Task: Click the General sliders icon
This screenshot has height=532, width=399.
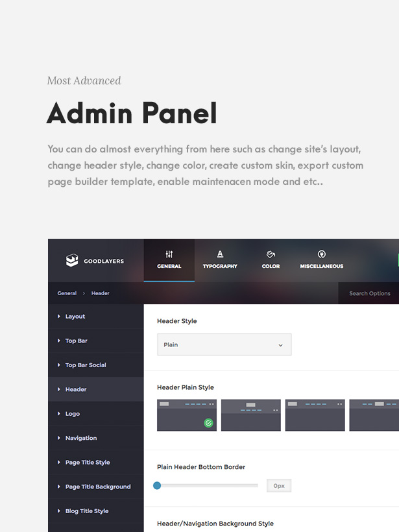Action: tap(169, 254)
